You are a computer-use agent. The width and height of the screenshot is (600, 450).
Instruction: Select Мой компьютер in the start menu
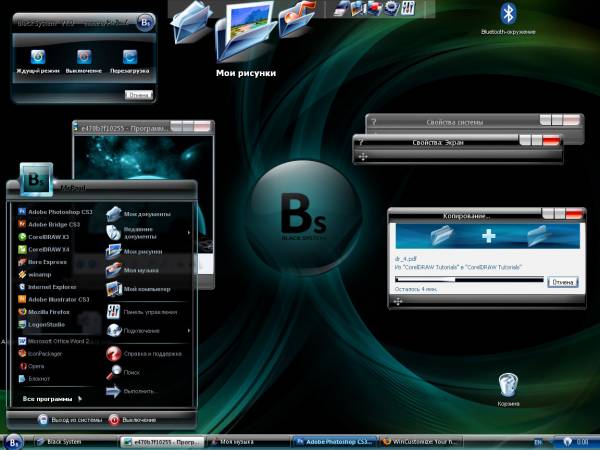coord(145,289)
